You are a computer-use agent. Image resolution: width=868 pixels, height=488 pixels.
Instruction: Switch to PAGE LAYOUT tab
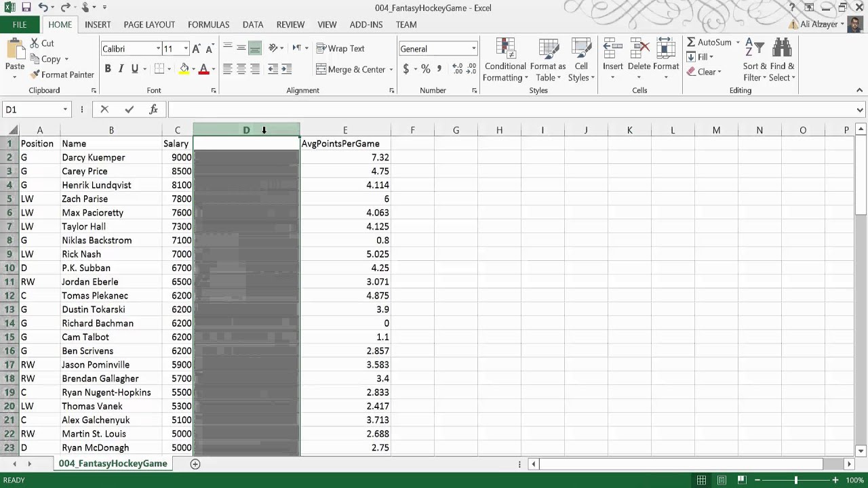click(149, 24)
